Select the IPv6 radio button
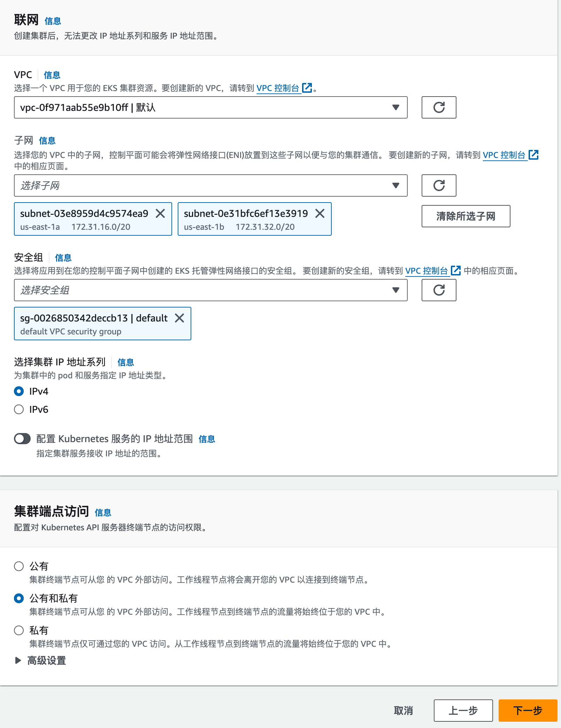The image size is (561, 728). pos(19,409)
